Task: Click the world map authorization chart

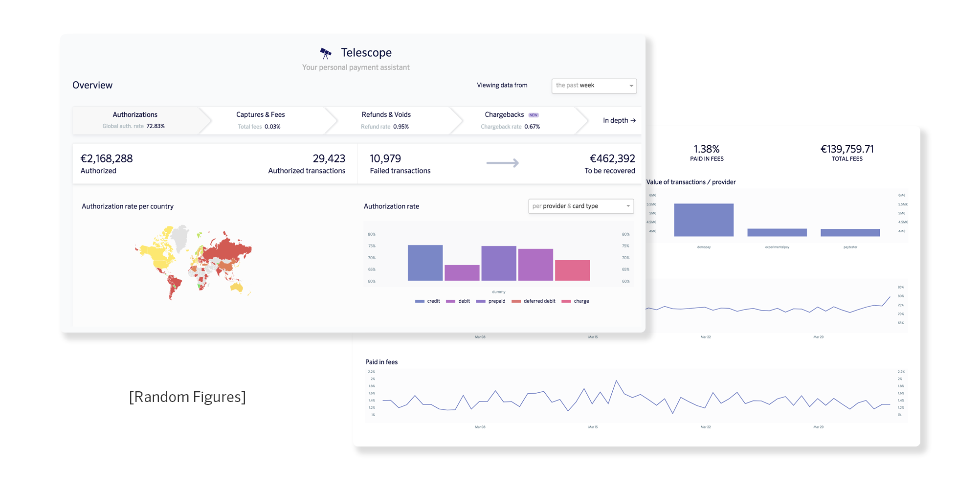Action: click(x=194, y=263)
